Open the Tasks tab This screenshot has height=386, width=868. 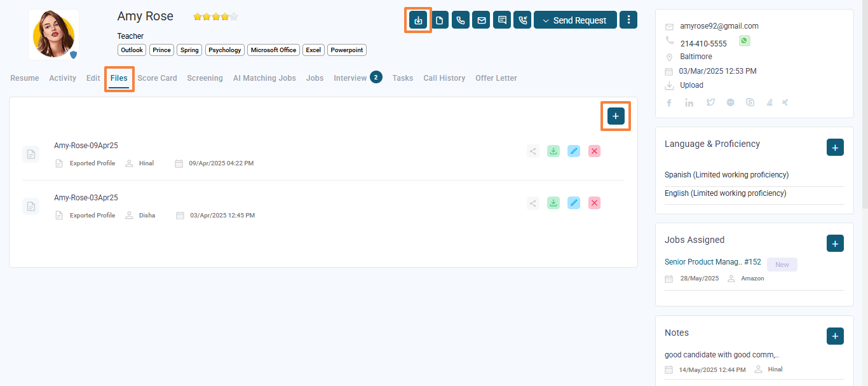(403, 78)
